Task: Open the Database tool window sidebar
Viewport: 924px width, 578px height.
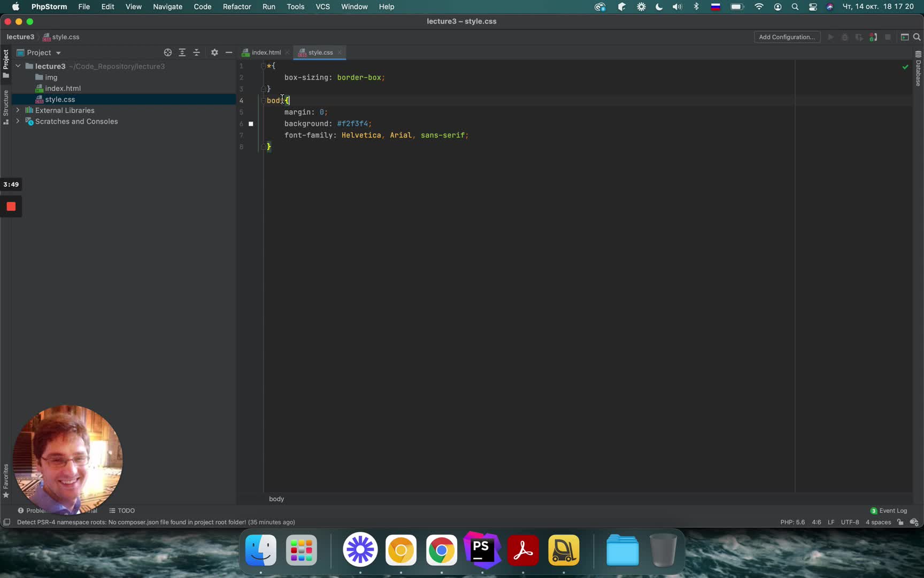Action: click(918, 69)
